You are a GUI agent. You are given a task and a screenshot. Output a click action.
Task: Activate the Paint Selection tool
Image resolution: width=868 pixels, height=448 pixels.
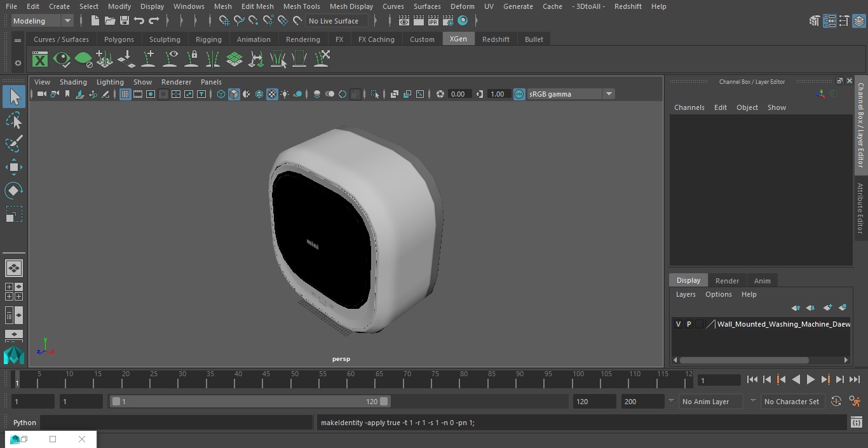click(x=13, y=144)
